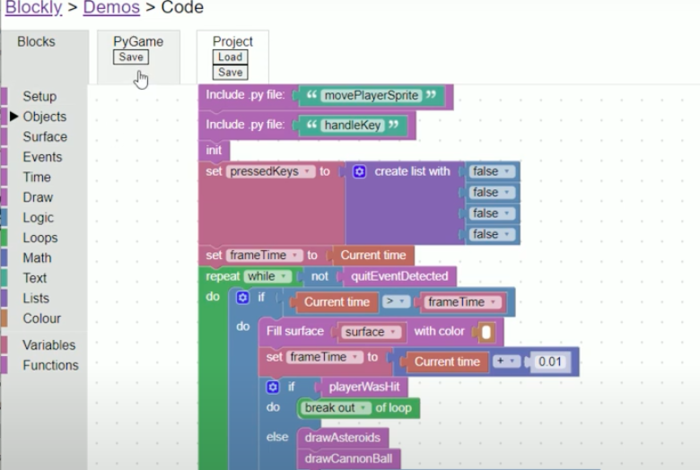Select Current time block in addition
The image size is (700, 470).
pos(446,362)
